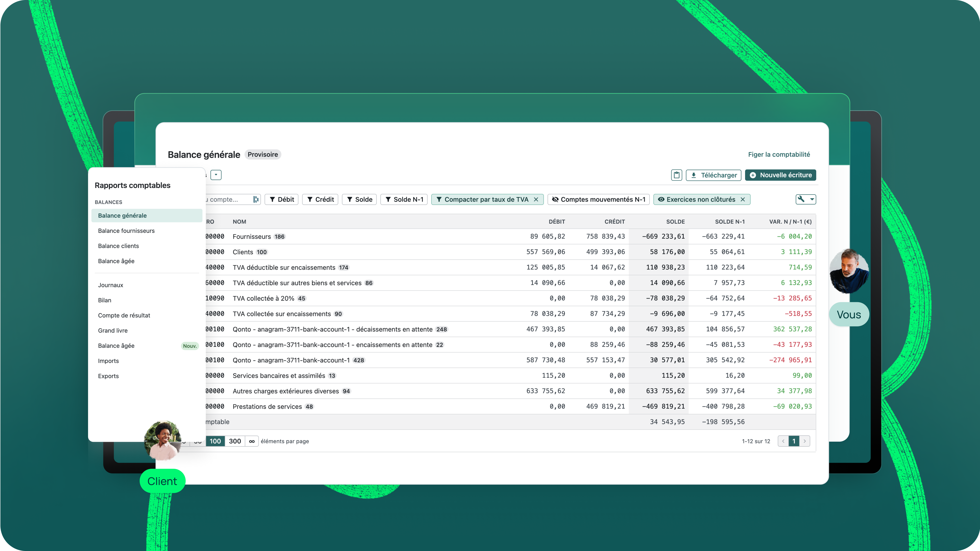This screenshot has width=980, height=551.
Task: Open the small dropdown arrow under the title
Action: pyautogui.click(x=216, y=175)
